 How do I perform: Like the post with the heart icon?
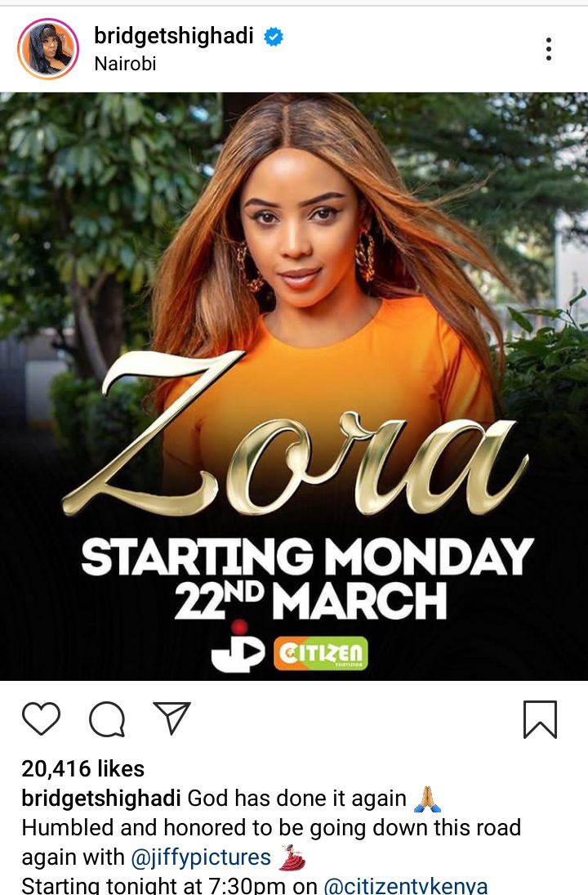click(41, 718)
